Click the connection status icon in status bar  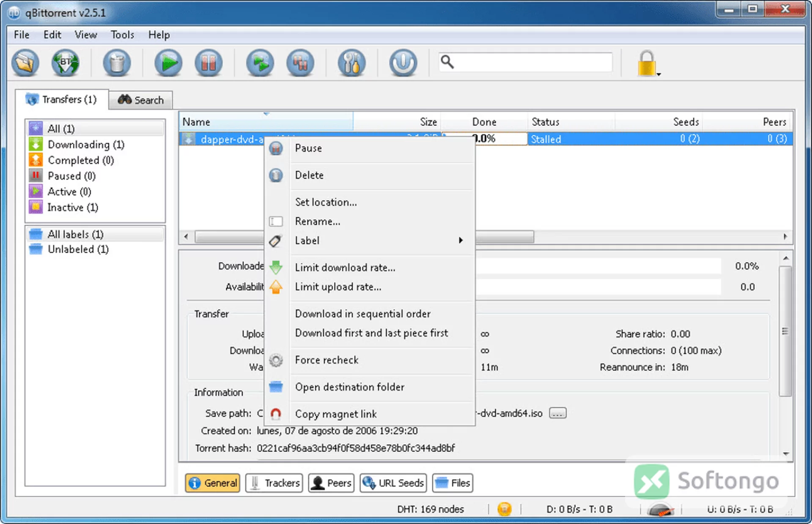pos(504,509)
